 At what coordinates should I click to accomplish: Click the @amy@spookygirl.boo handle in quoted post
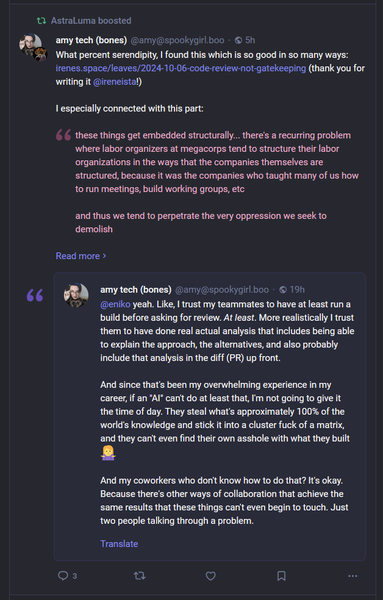coord(222,290)
